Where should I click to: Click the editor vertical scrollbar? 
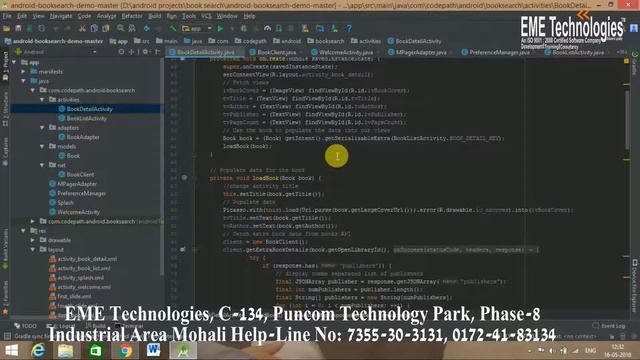pos(627,120)
